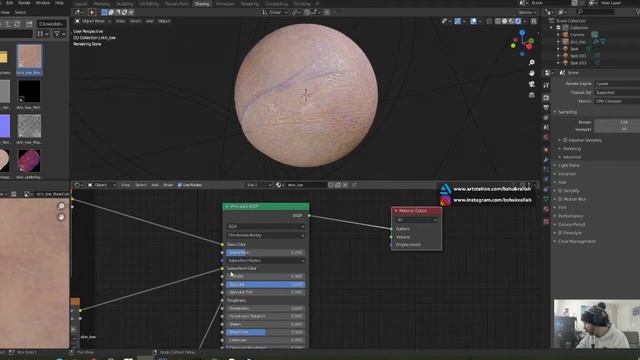The image size is (640, 360).
Task: Adjust the Subsurface slider in Principled BSDF
Action: click(x=266, y=252)
